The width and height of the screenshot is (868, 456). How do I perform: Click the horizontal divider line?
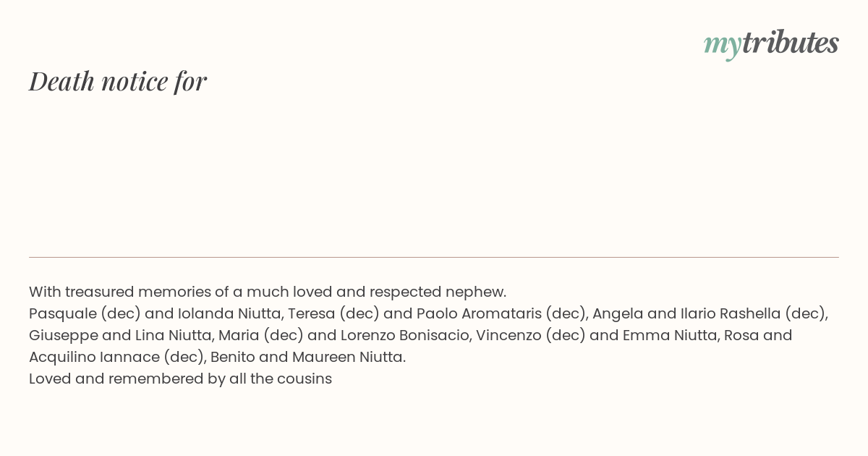pyautogui.click(x=434, y=257)
